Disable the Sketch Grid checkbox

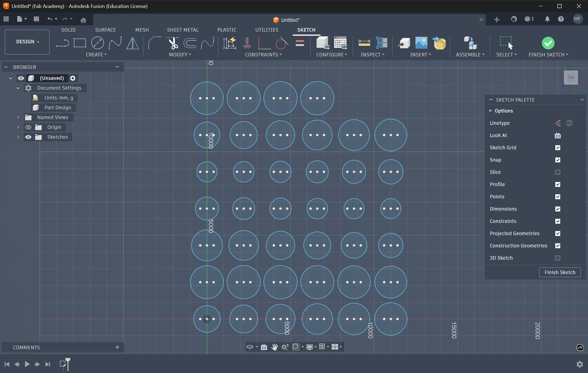(x=558, y=148)
